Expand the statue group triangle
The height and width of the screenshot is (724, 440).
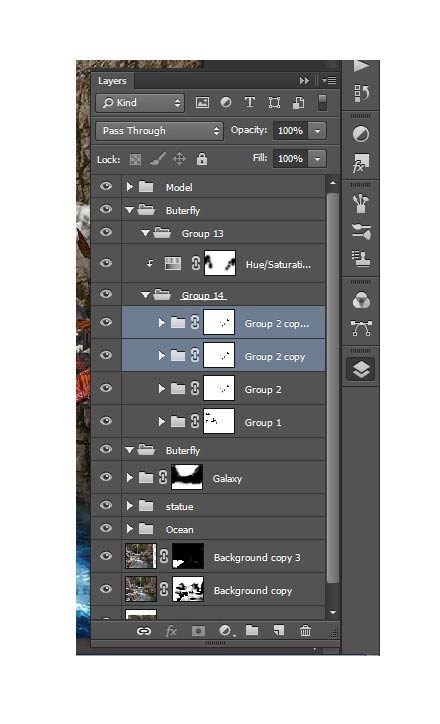(x=130, y=506)
